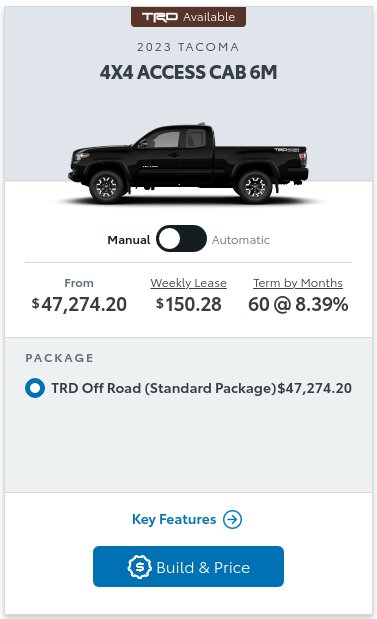Click the black Tacoma truck image
The width and height of the screenshot is (377, 619).
(x=188, y=163)
